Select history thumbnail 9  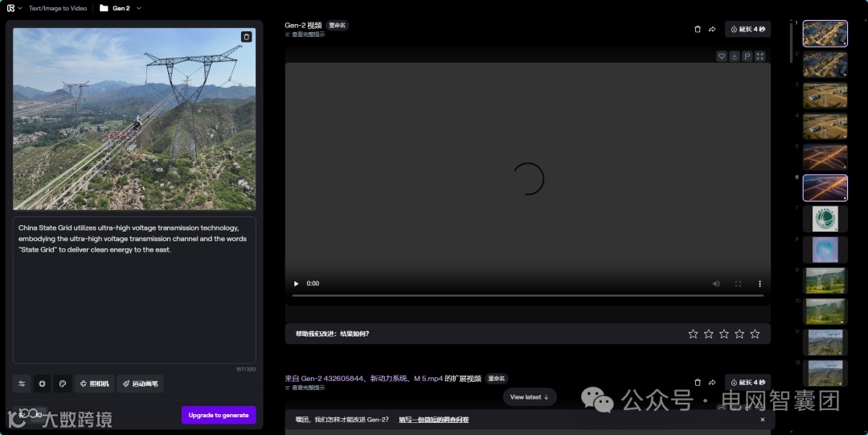(825, 281)
